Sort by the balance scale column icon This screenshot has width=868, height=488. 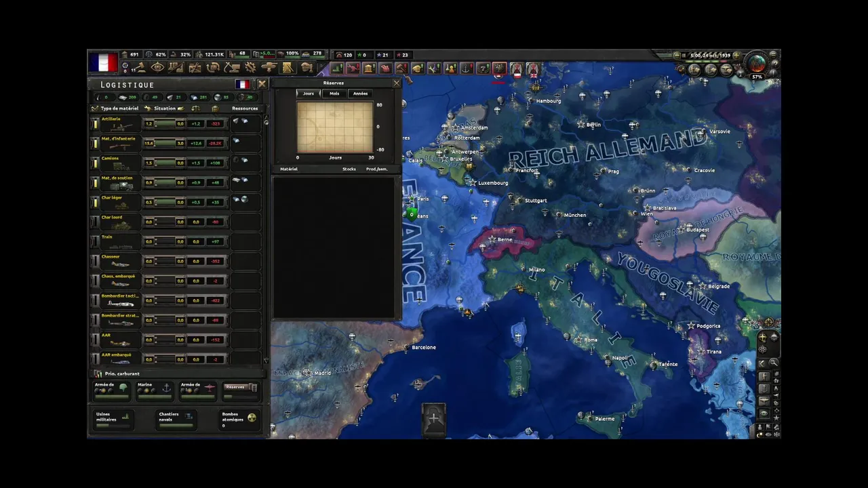(x=195, y=108)
